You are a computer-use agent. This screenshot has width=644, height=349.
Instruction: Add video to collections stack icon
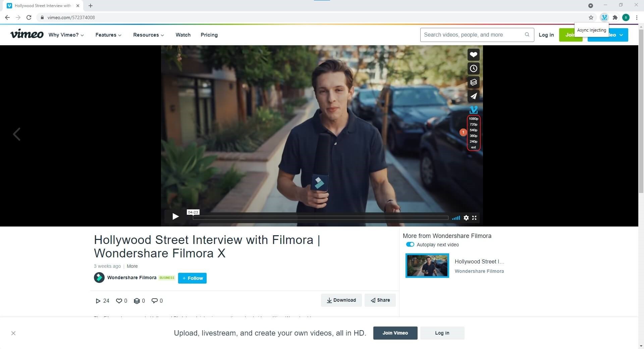click(473, 82)
